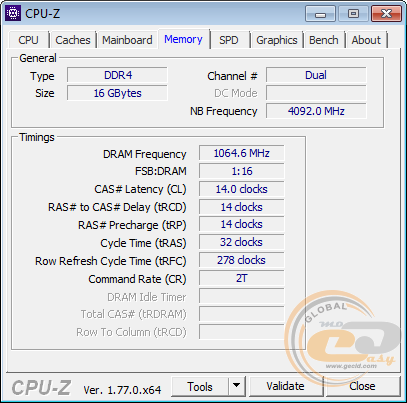
Task: Click the tRFC value 278 clocks
Action: click(x=242, y=260)
